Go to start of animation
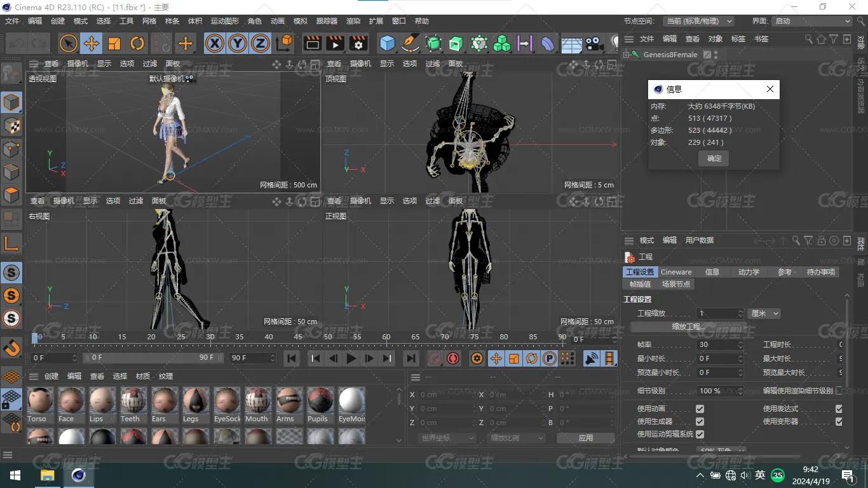The width and height of the screenshot is (868, 488). (292, 358)
